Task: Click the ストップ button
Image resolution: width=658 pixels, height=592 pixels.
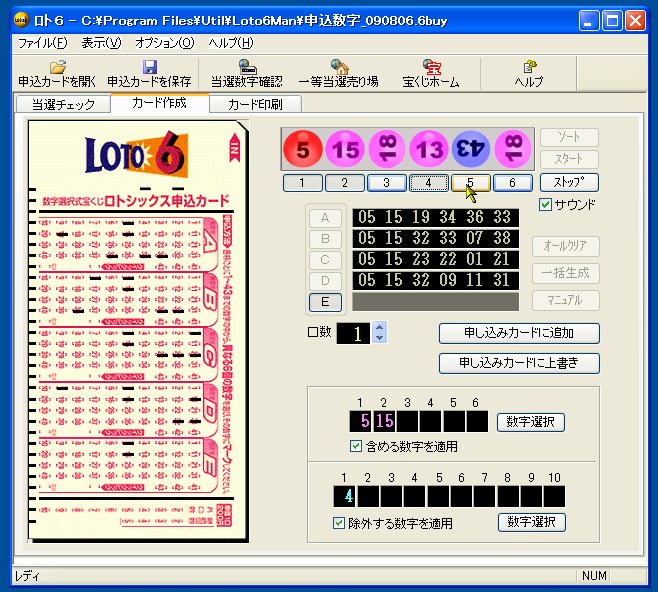Action: (569, 182)
